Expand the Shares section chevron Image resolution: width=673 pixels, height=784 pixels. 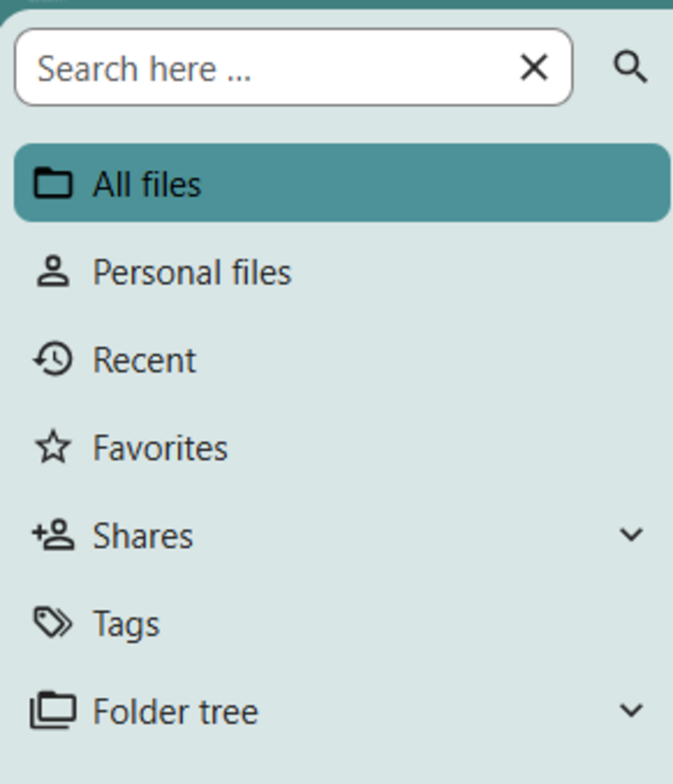point(632,535)
